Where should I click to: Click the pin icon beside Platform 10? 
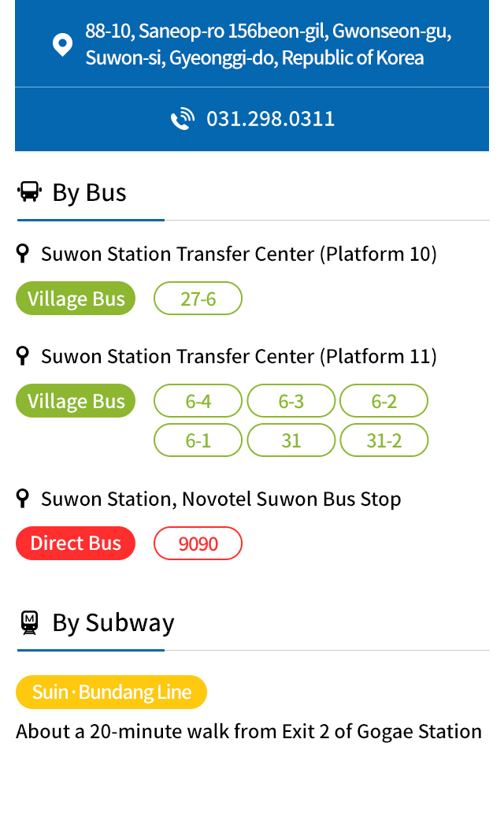click(x=22, y=254)
